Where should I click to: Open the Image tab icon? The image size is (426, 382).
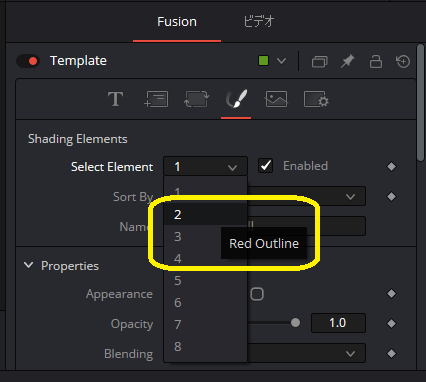coord(276,99)
